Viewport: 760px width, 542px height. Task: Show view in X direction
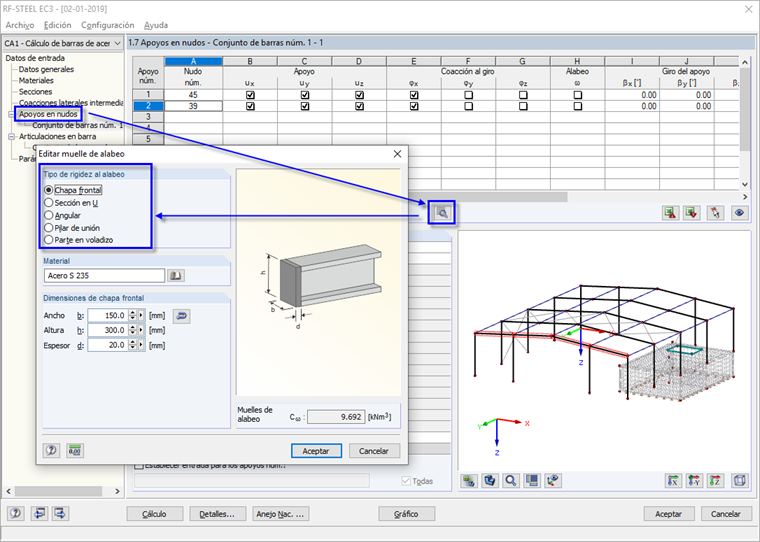[673, 480]
